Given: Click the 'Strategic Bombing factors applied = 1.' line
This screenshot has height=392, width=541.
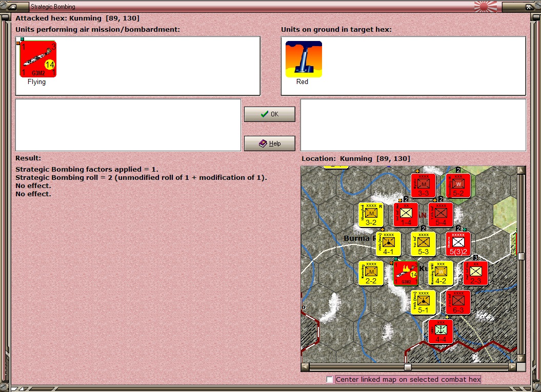Looking at the screenshot, I should click(87, 169).
